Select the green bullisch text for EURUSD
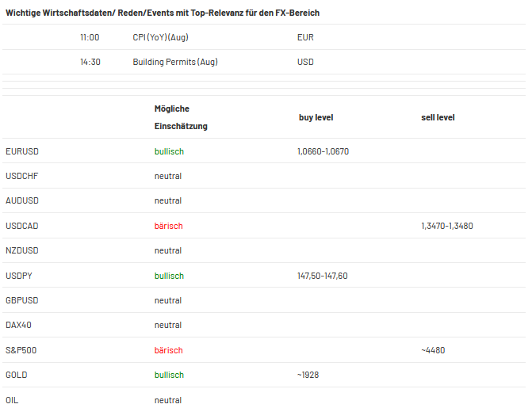Image resolution: width=532 pixels, height=408 pixels. pyautogui.click(x=169, y=151)
